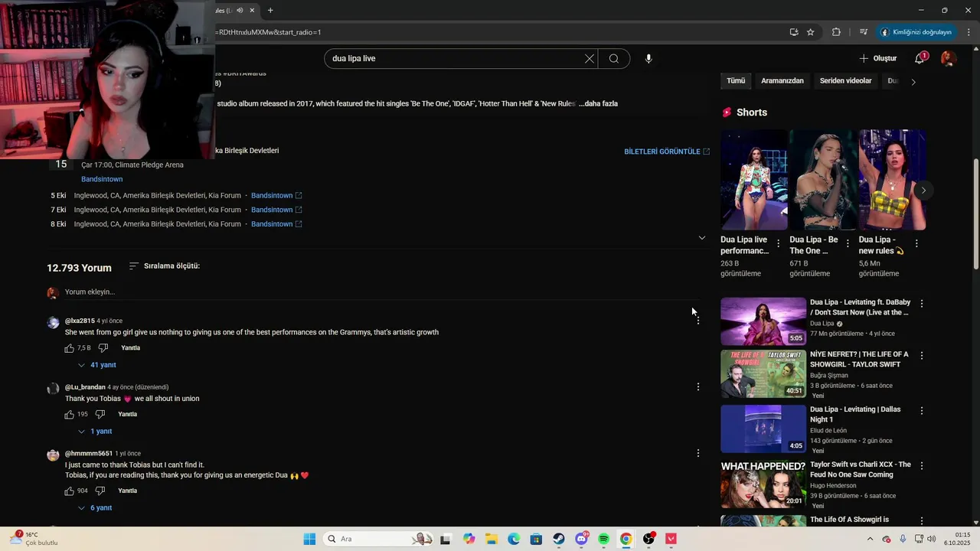Screen dimensions: 980x551
Task: Open the taskbar volume speaker icon
Action: 932,539
